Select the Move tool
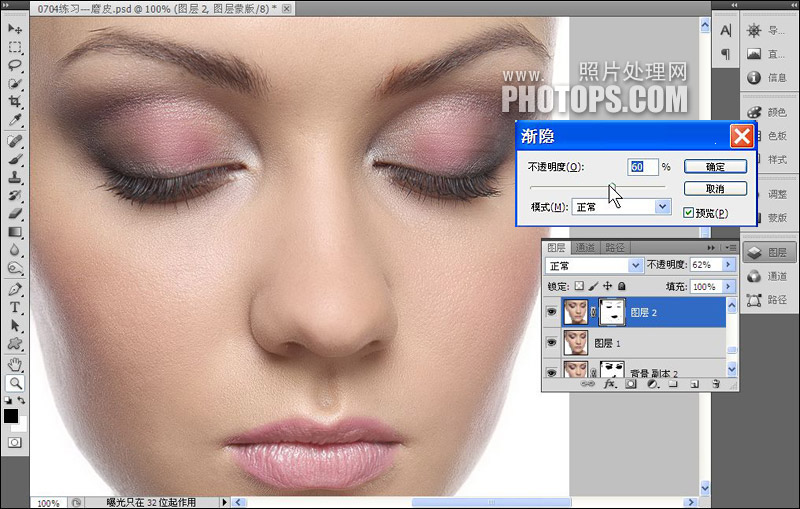The width and height of the screenshot is (800, 509). click(x=15, y=29)
